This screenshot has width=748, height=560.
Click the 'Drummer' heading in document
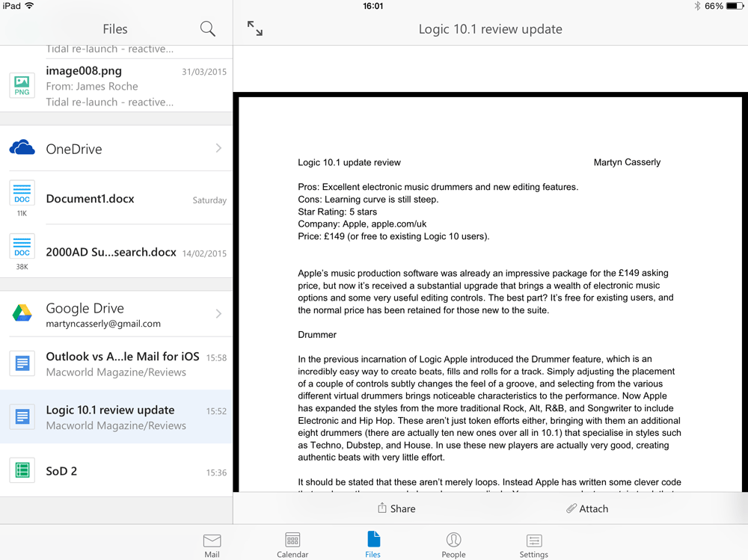(x=317, y=335)
